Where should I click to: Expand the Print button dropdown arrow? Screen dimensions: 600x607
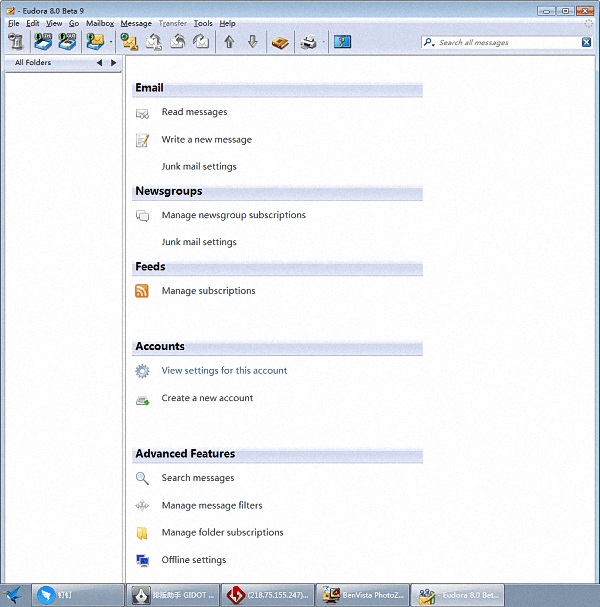(x=325, y=43)
